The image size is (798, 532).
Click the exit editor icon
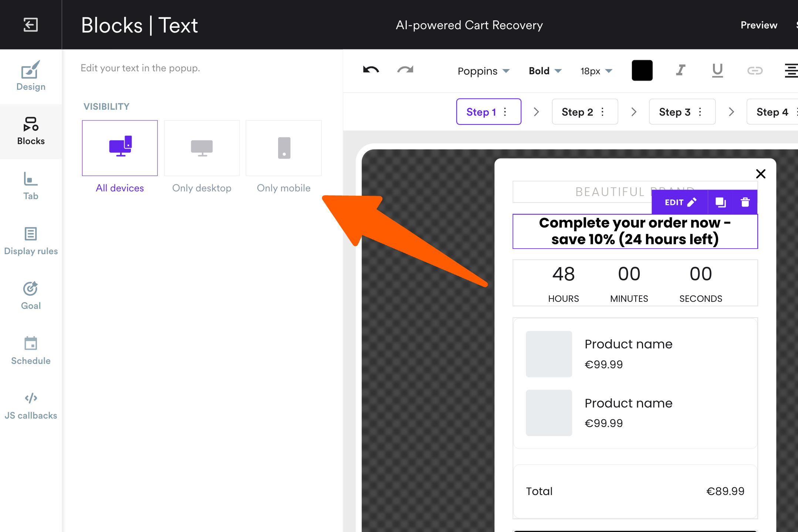click(x=31, y=25)
